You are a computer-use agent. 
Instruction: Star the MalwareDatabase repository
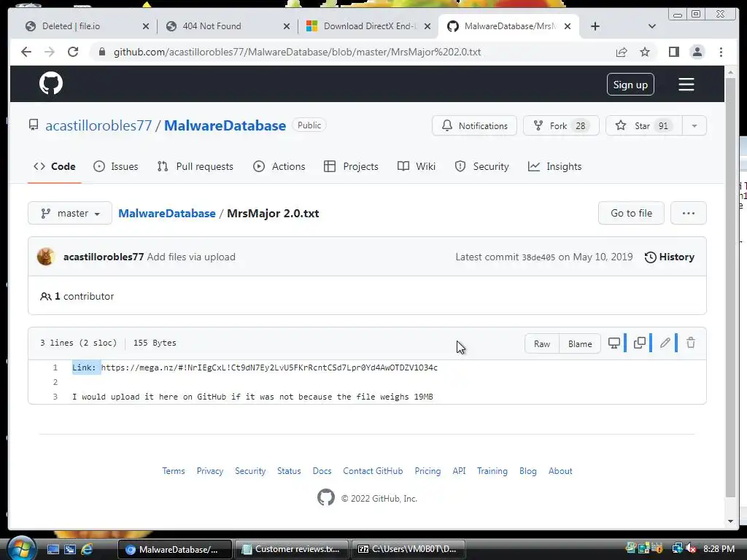tap(643, 125)
